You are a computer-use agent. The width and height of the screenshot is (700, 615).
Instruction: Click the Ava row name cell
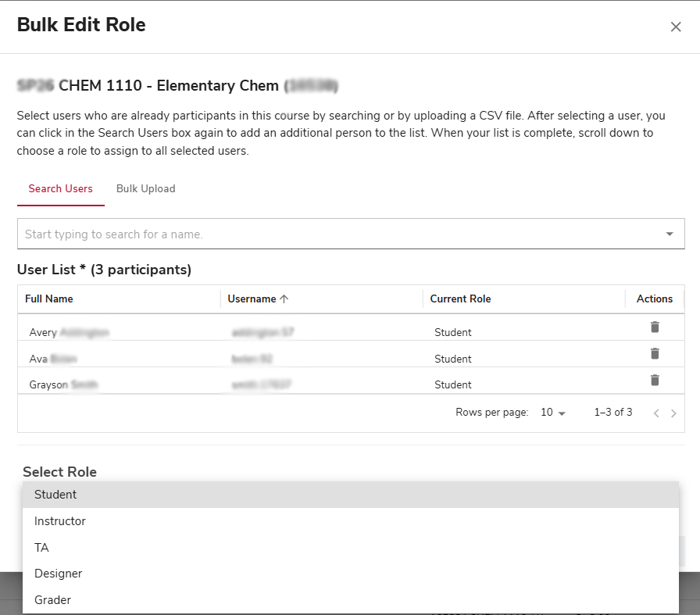[53, 359]
